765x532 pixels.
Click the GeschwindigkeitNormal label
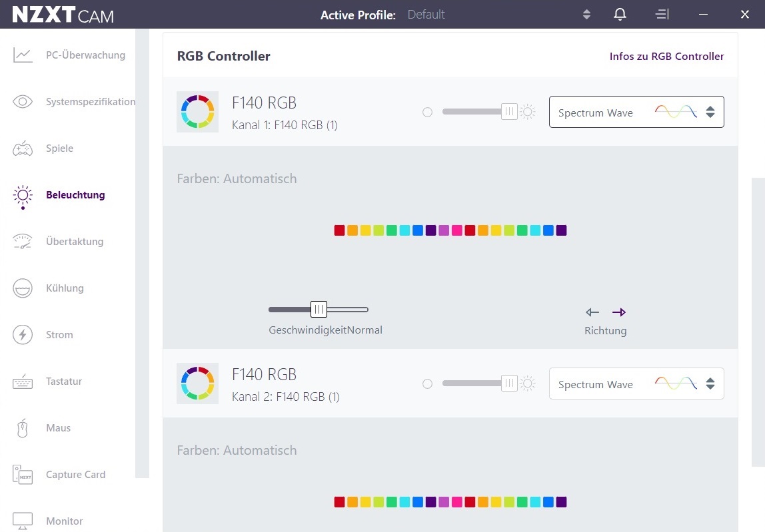(325, 330)
